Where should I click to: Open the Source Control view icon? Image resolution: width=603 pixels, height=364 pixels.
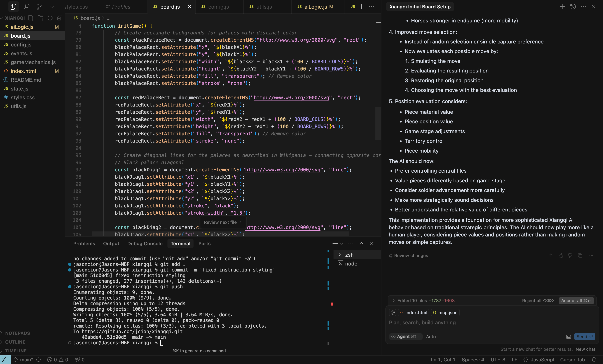(x=39, y=7)
